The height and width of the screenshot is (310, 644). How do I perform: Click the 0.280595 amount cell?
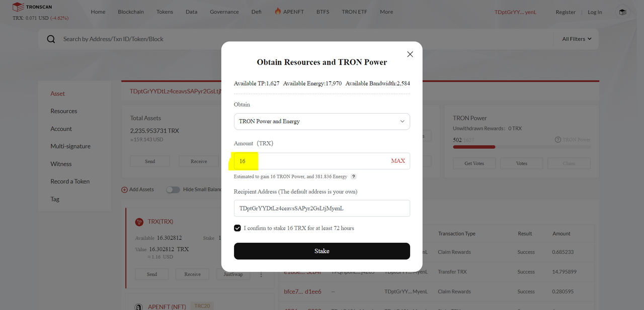coord(563,291)
